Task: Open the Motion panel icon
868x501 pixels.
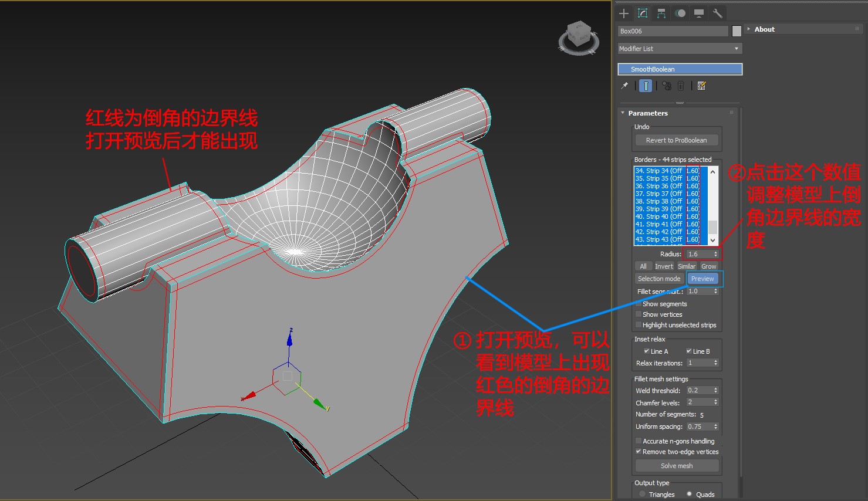Action: pos(680,13)
